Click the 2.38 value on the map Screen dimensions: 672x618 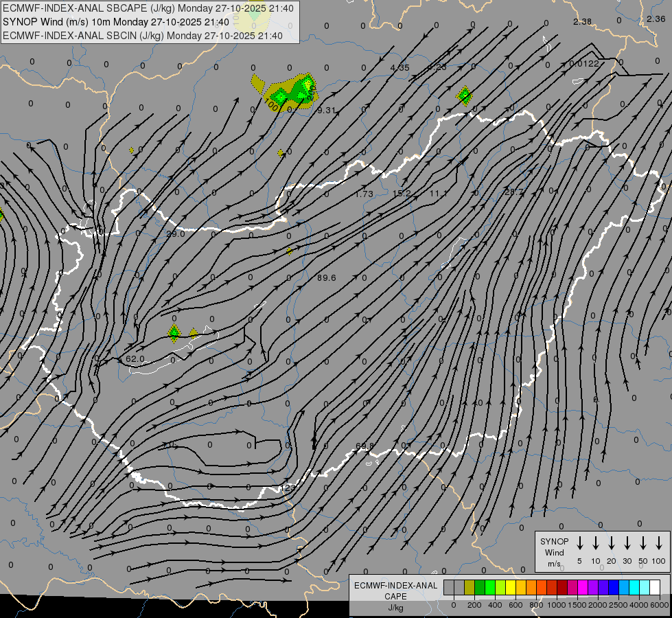click(x=583, y=21)
